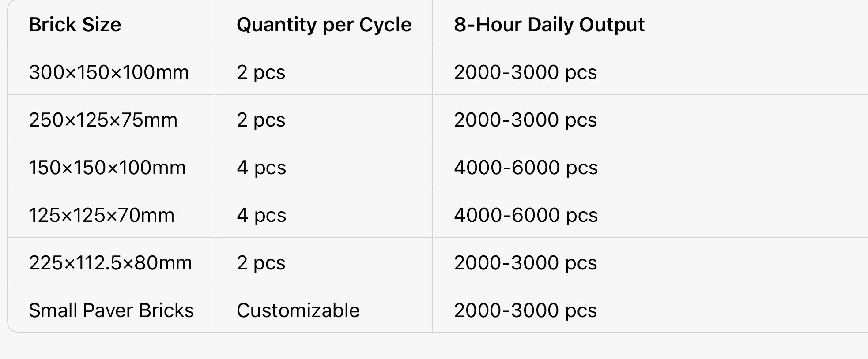This screenshot has width=868, height=359.
Task: Click the 150×150×100mm brick size cell
Action: click(x=107, y=168)
